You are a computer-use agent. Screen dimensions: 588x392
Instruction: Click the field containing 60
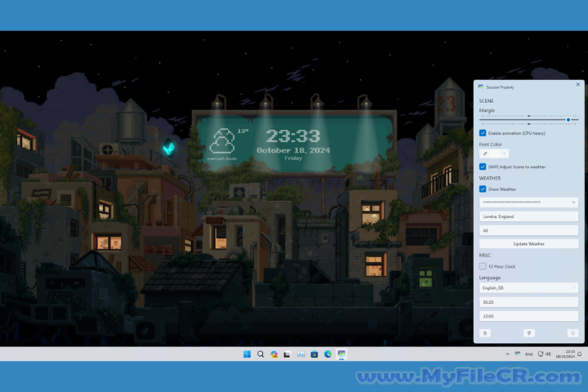(528, 230)
